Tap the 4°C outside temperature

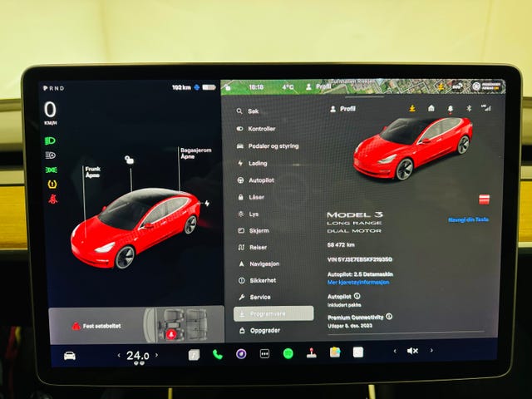click(x=288, y=87)
